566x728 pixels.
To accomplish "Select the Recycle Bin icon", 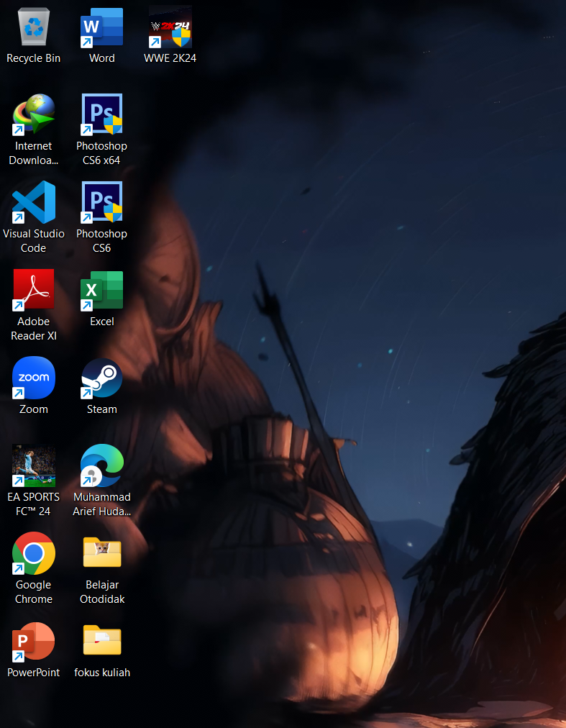I will coord(34,27).
